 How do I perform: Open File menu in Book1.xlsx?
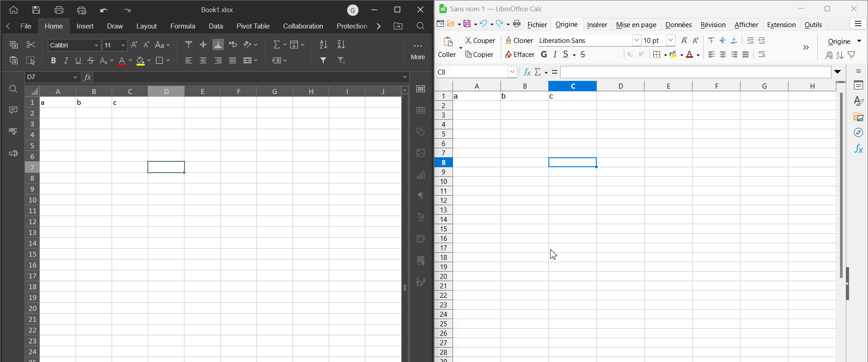point(26,26)
